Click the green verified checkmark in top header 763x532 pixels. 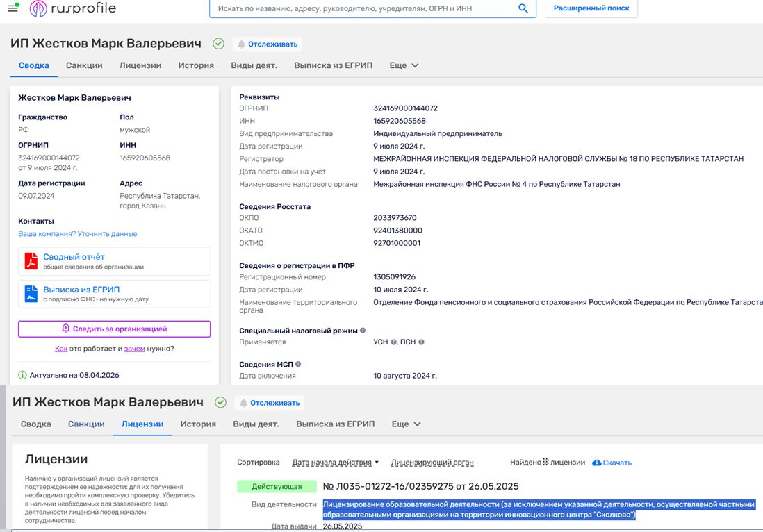point(218,44)
